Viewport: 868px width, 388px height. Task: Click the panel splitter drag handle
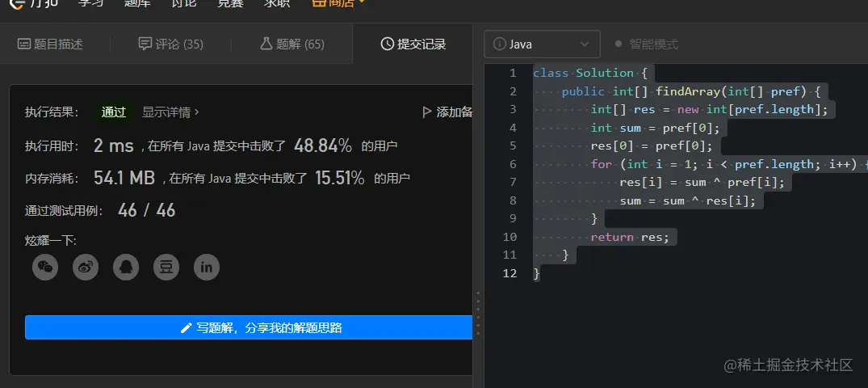click(478, 313)
